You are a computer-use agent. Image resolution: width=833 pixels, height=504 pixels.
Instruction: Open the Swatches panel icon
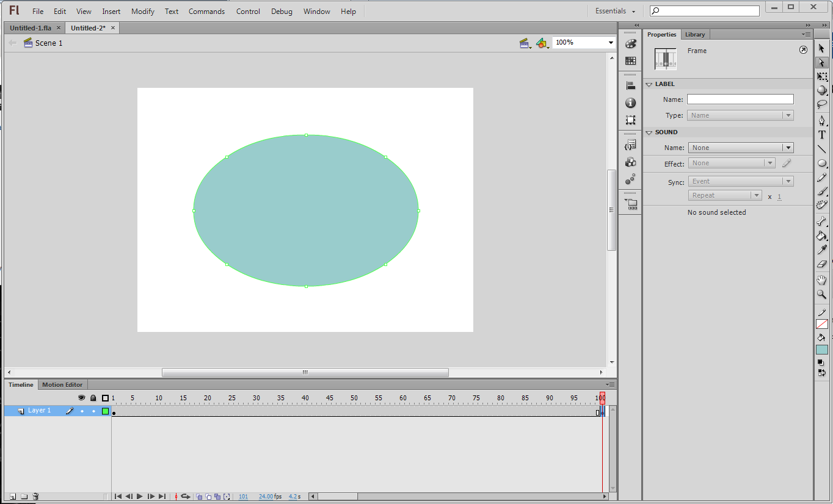[630, 61]
